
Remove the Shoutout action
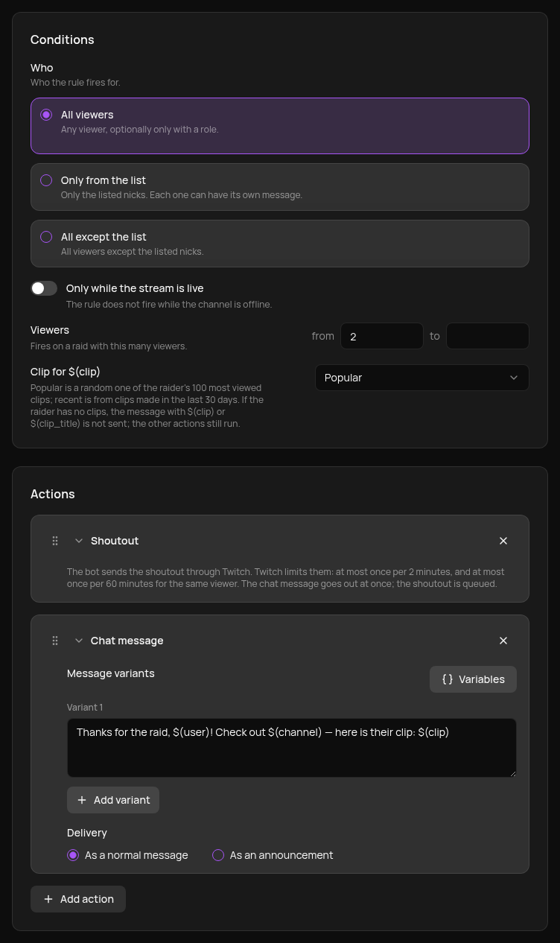503,541
